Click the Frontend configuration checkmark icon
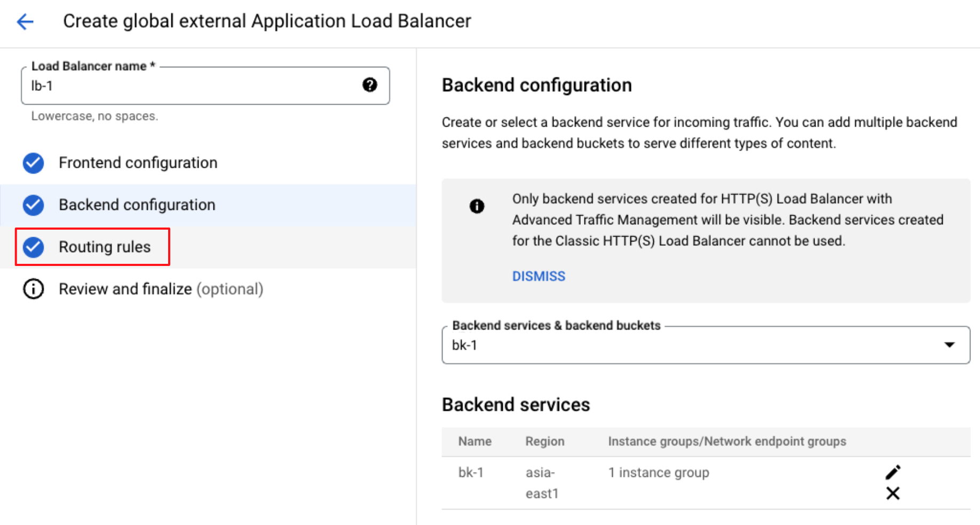 tap(33, 163)
